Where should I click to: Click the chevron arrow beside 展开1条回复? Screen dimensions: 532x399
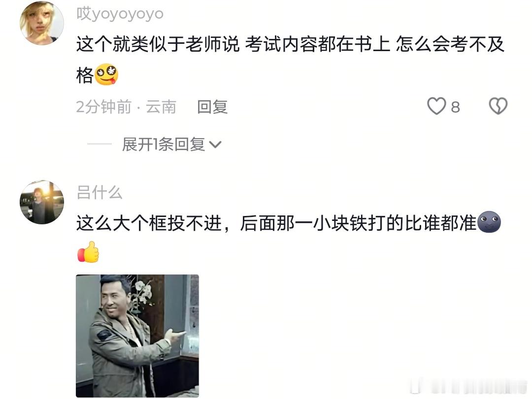click(215, 145)
